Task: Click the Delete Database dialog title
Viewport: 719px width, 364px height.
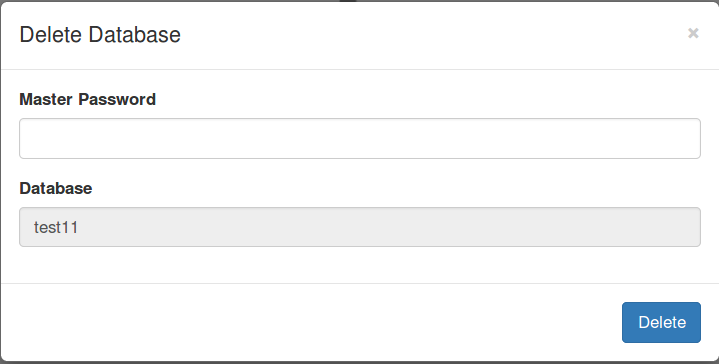Action: pos(100,34)
